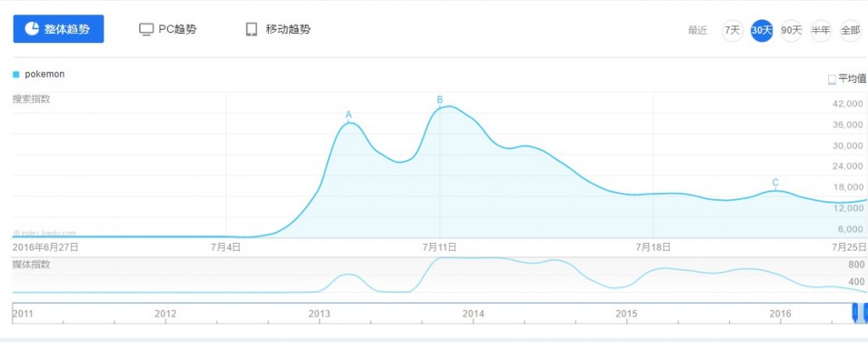Click the monitor icon for PC趋势
Image resolution: width=868 pixels, height=342 pixels.
[146, 30]
